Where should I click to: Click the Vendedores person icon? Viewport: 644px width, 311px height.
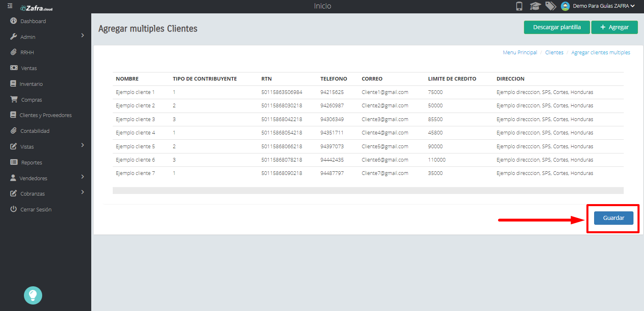[x=13, y=178]
